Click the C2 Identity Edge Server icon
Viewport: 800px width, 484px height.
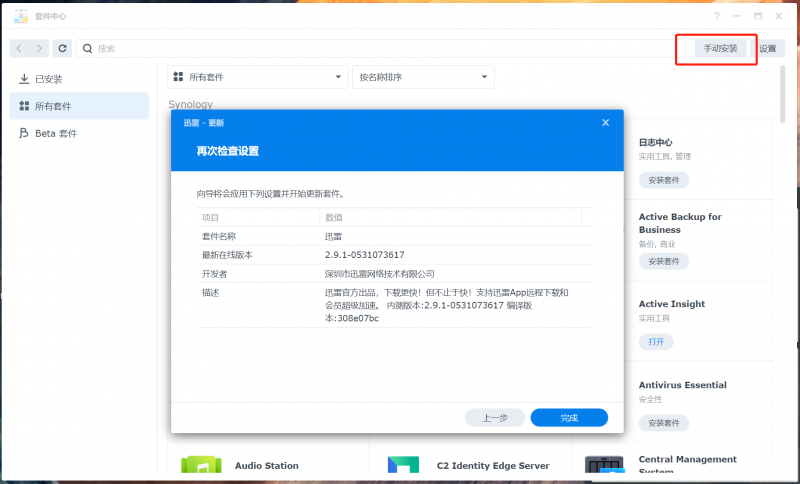click(x=403, y=465)
